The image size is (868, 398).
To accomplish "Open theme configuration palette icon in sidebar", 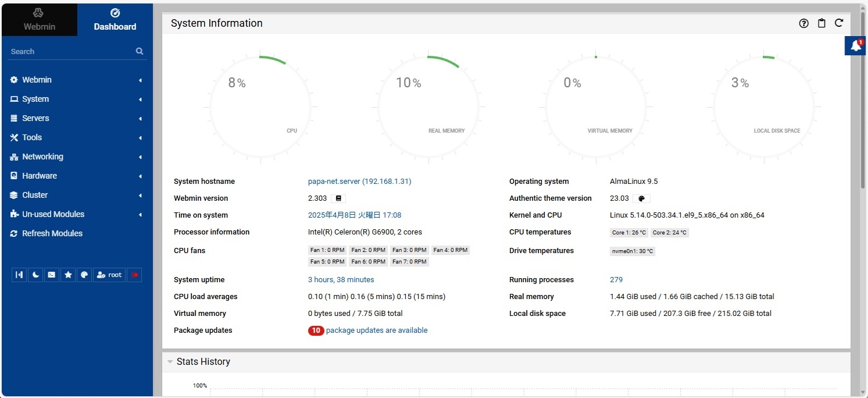I will tap(84, 275).
